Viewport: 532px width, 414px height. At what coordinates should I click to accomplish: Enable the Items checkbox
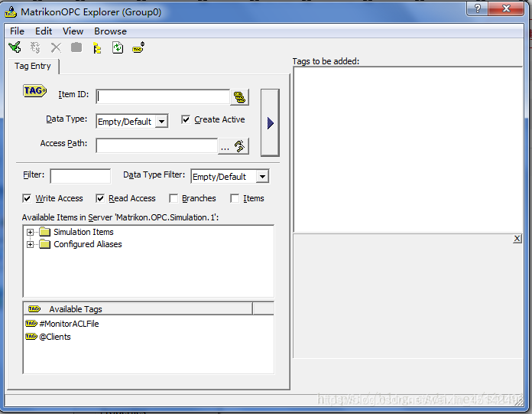click(x=235, y=198)
